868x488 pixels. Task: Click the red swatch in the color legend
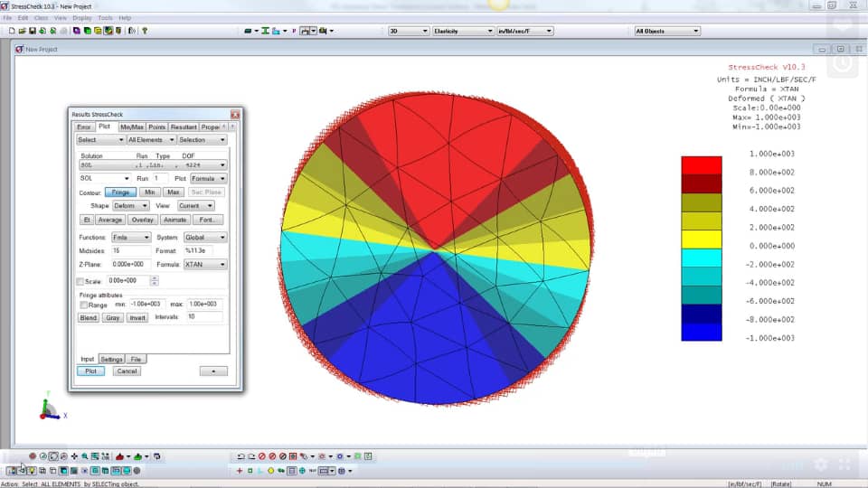(x=702, y=165)
